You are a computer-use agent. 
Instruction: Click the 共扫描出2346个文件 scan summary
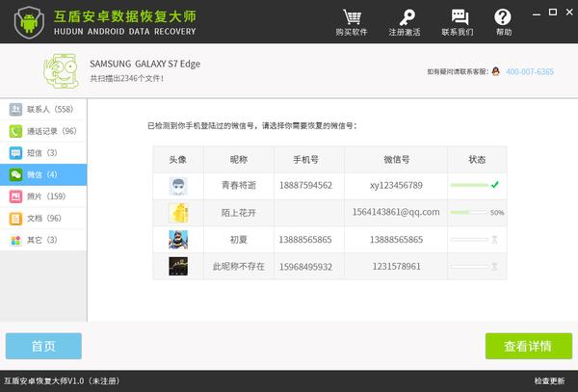pos(127,78)
